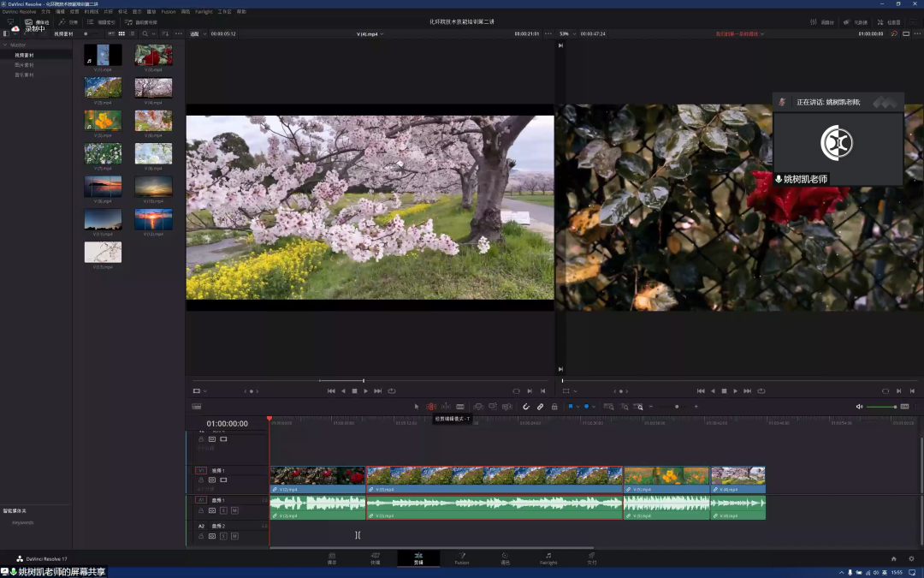Image resolution: width=924 pixels, height=578 pixels.
Task: Open the Metadata panel in top toolbar
Action: pos(855,21)
